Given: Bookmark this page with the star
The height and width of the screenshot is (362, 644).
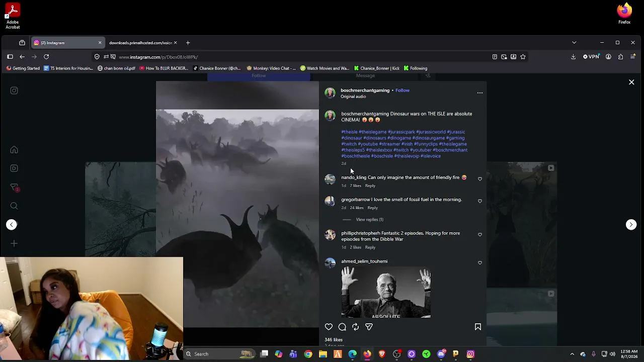Looking at the screenshot, I should pyautogui.click(x=523, y=57).
